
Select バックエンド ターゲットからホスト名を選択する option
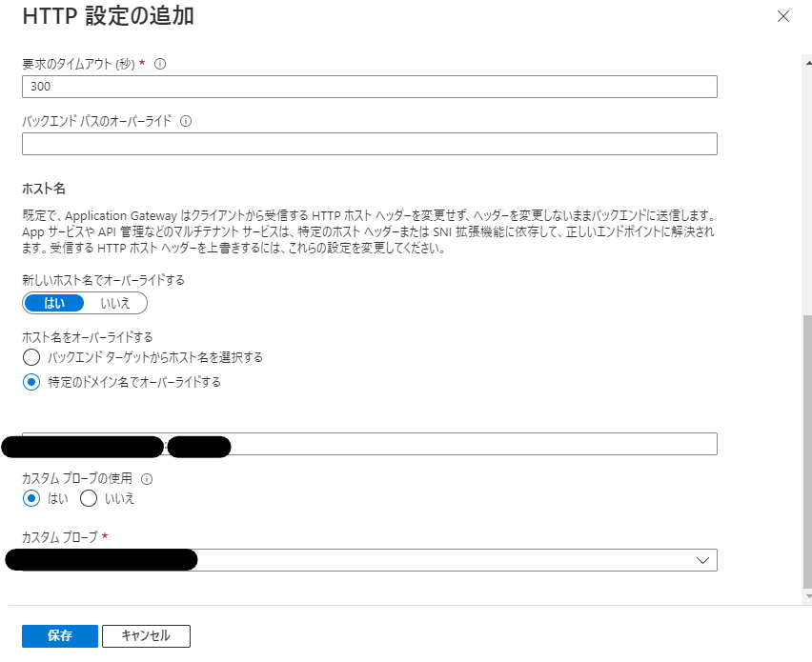coord(30,357)
